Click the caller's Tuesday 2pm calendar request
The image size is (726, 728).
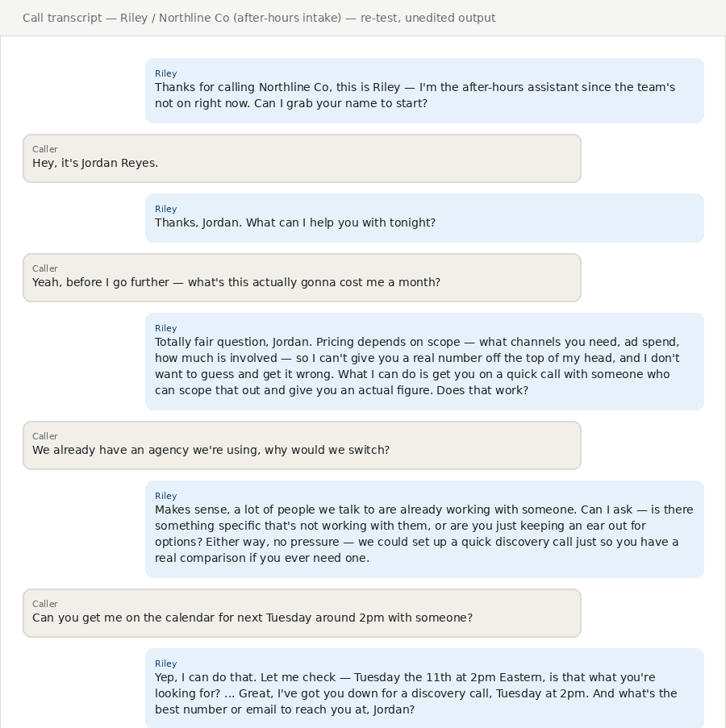pyautogui.click(x=302, y=613)
